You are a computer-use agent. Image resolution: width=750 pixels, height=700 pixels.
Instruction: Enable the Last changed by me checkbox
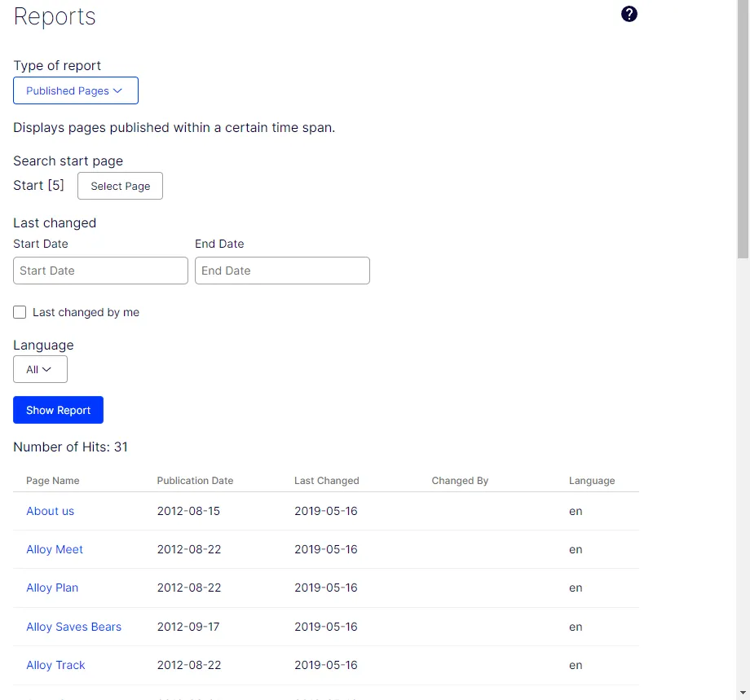[x=20, y=312]
